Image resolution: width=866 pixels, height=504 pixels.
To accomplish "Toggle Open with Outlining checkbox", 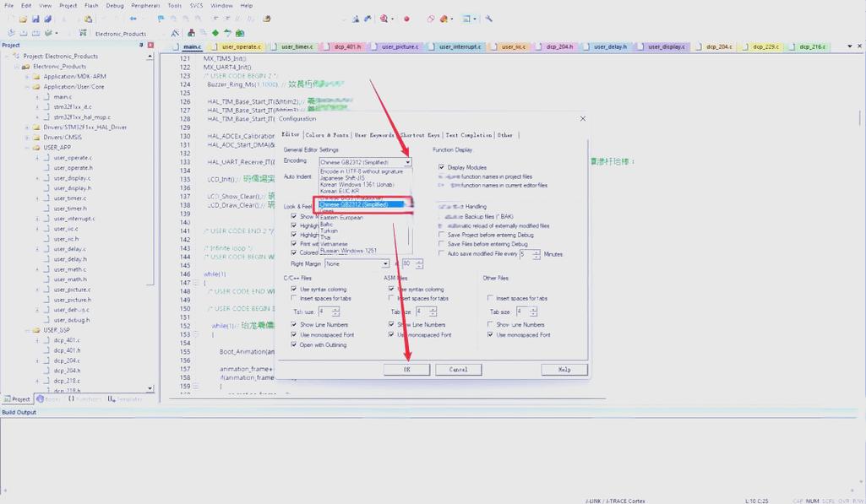I will (x=294, y=344).
